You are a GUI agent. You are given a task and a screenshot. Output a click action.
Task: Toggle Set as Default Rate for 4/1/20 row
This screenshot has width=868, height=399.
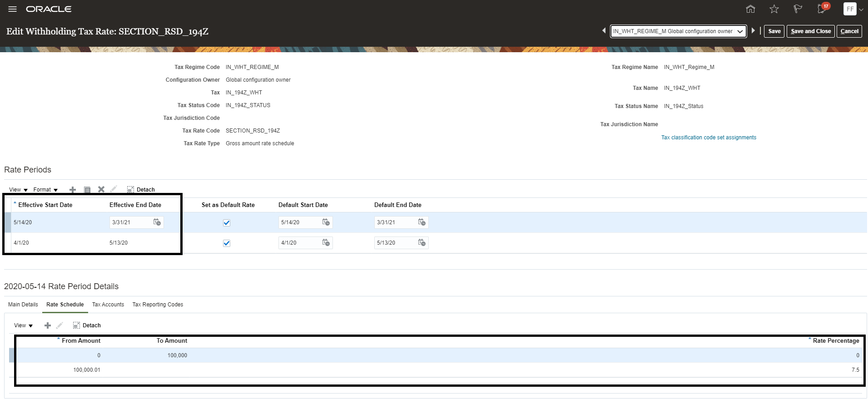(227, 243)
